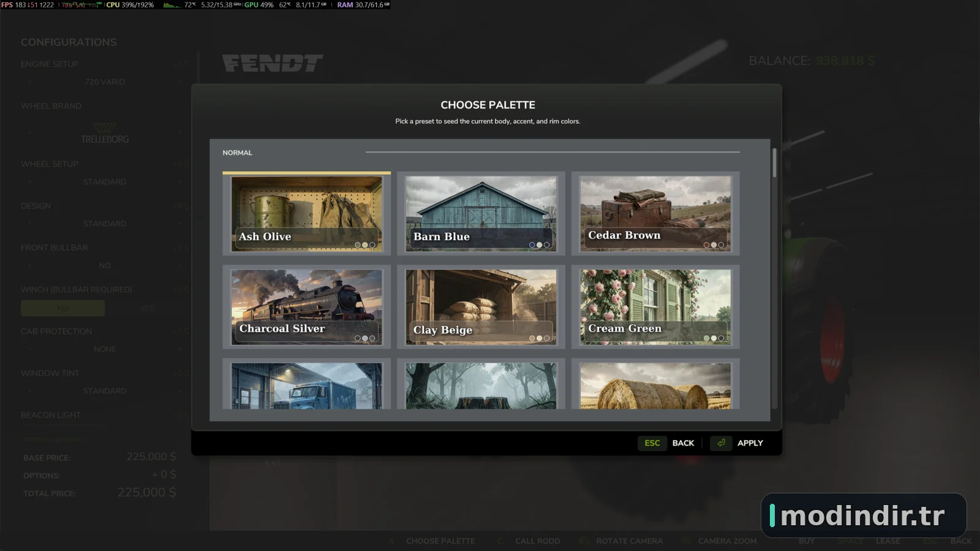Click the total price 225,000 $ value

coord(147,493)
